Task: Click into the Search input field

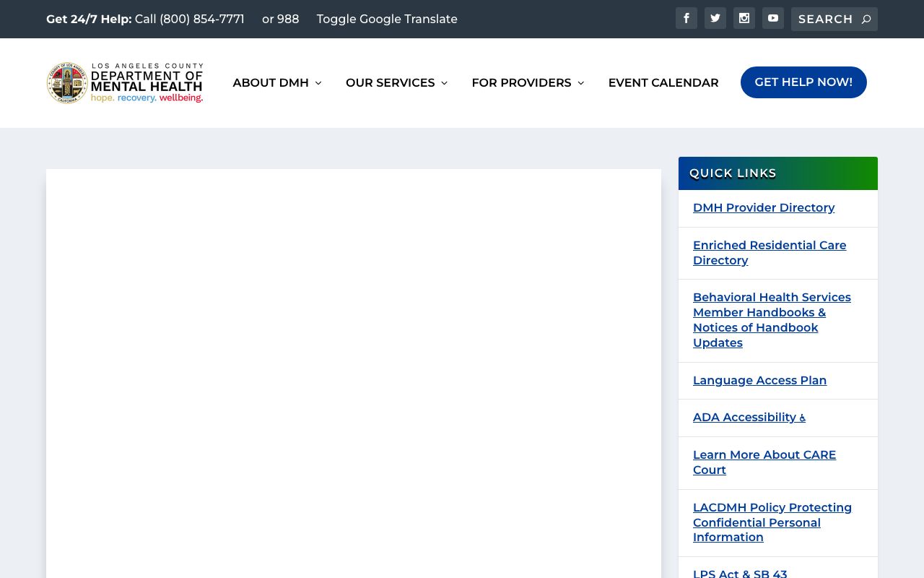Action: point(826,20)
